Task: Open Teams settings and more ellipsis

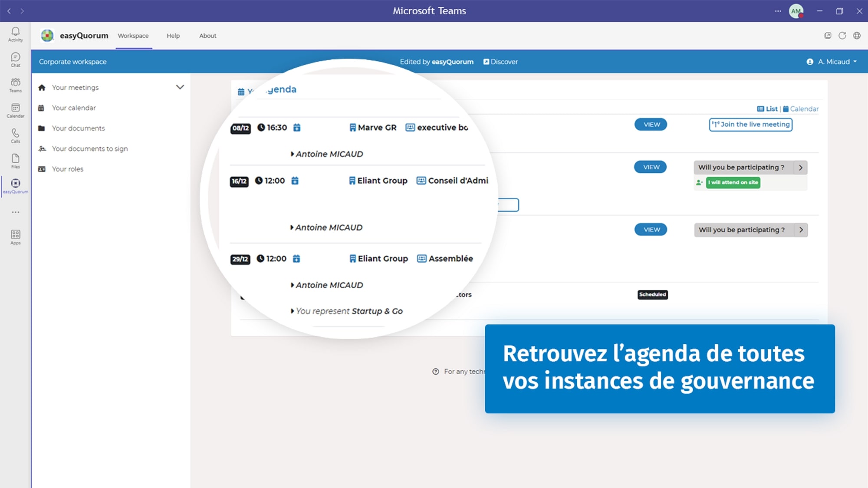Action: coord(778,11)
